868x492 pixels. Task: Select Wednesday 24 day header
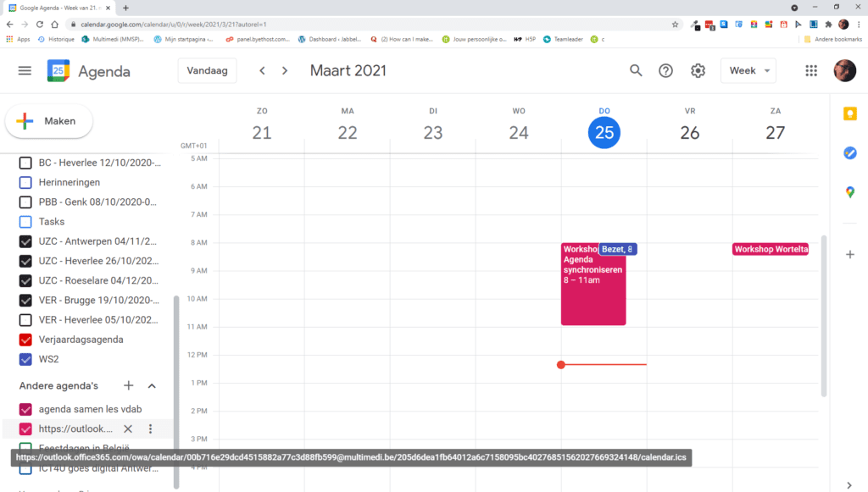pos(519,133)
